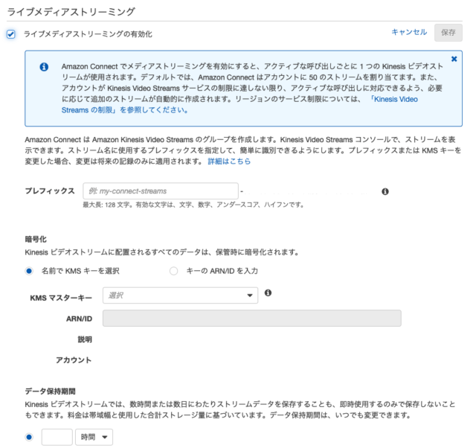The width and height of the screenshot is (476, 448).
Task: Click the 最大長: 128 文字 hint text
Action: (193, 205)
